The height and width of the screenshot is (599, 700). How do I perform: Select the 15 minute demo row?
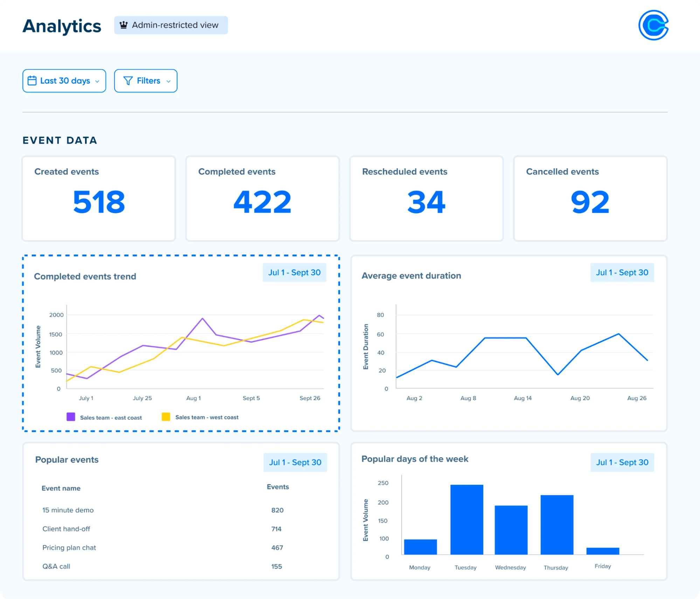68,510
